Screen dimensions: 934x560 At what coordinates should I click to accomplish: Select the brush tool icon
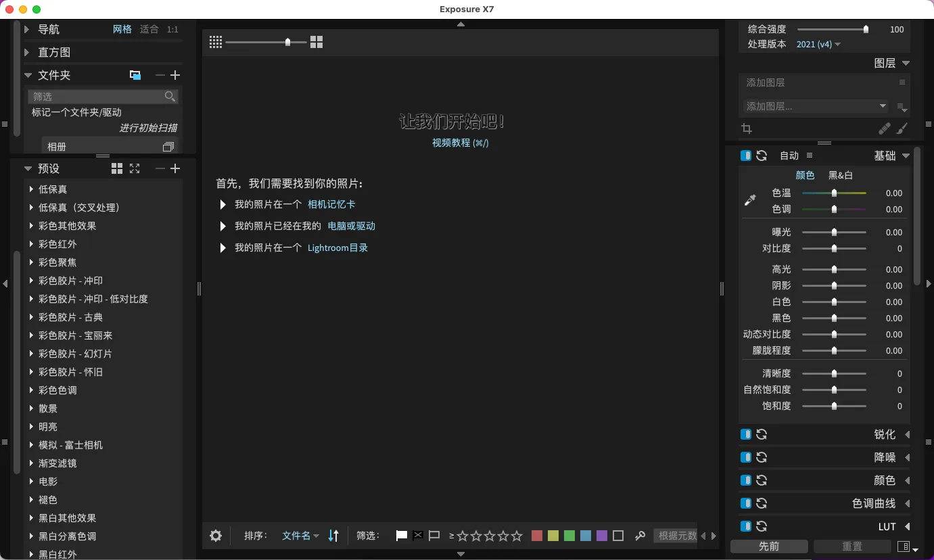[902, 129]
